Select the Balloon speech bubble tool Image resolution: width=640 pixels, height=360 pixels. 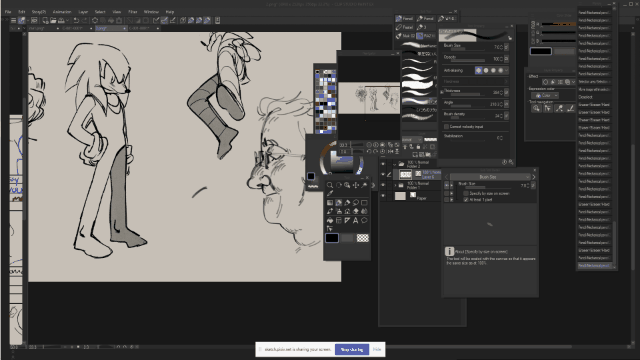coord(364,220)
